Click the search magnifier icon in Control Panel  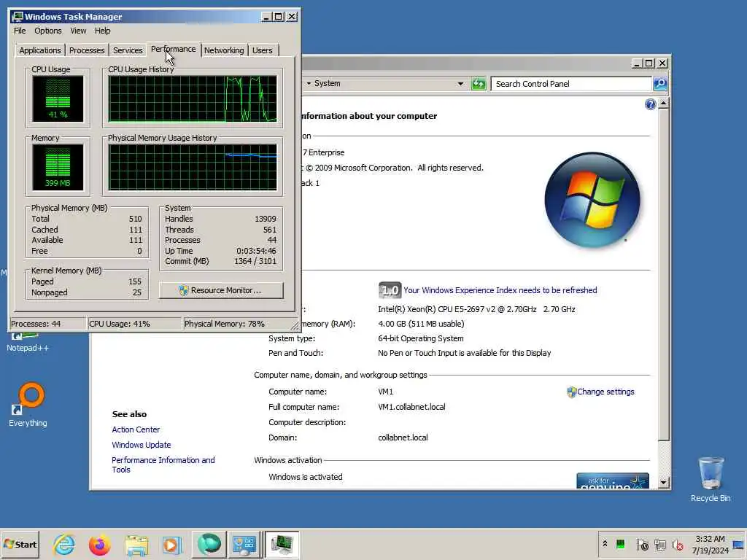(x=659, y=84)
